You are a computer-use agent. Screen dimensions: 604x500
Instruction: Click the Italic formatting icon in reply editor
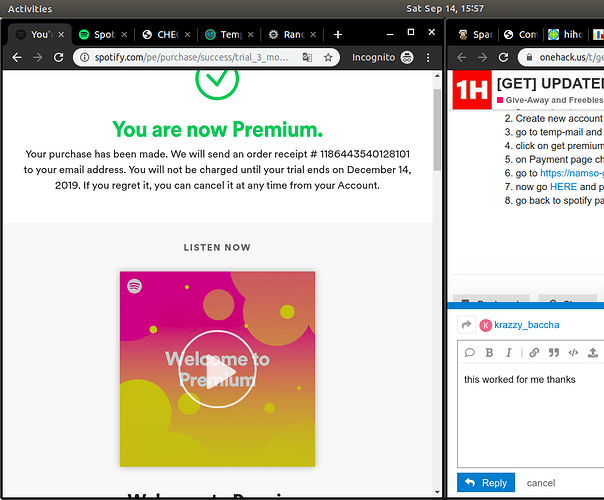tap(510, 353)
